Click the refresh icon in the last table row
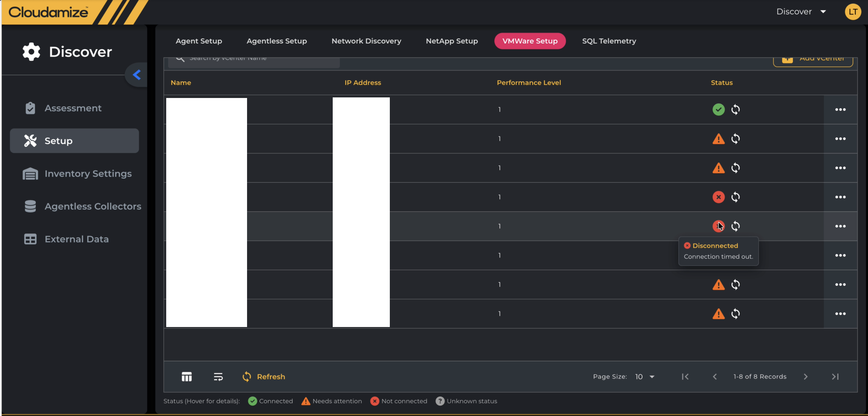 point(735,314)
